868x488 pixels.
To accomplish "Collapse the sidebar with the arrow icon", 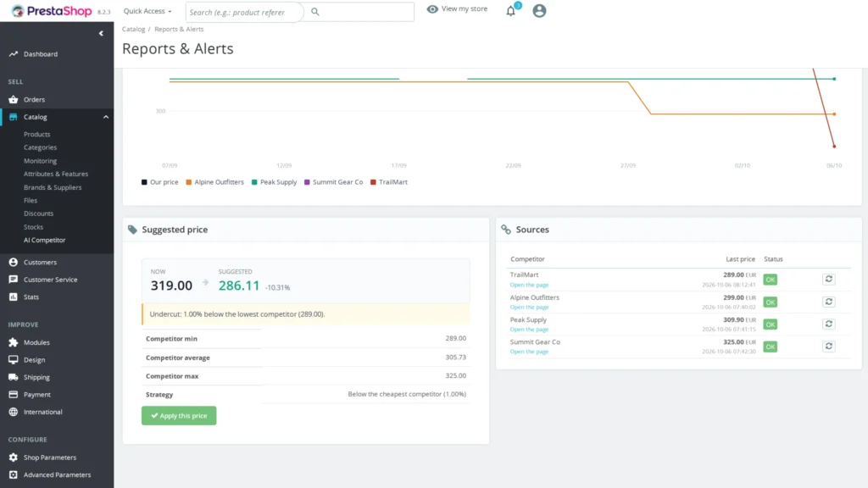I will click(x=101, y=33).
